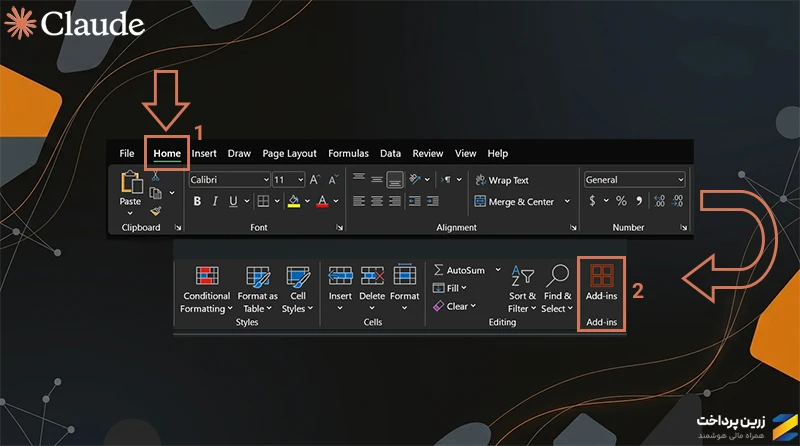Image resolution: width=800 pixels, height=446 pixels.
Task: Toggle Wrap Text
Action: point(502,180)
